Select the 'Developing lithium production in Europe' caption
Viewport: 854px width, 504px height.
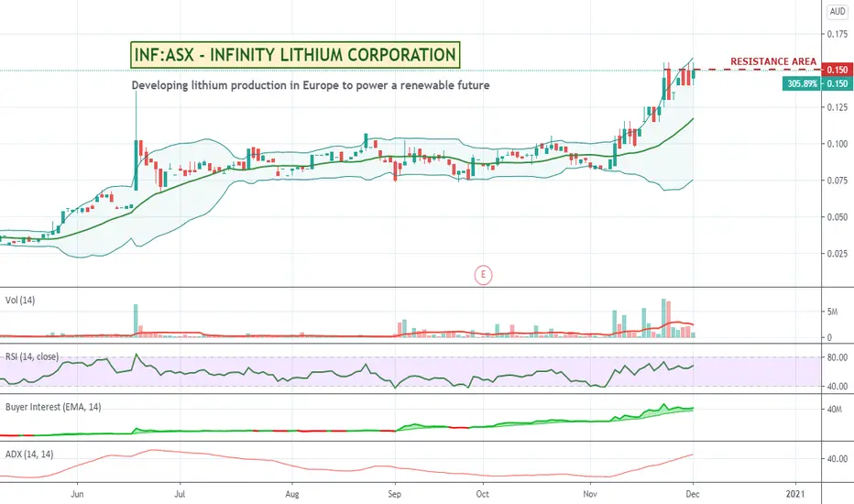pyautogui.click(x=311, y=85)
